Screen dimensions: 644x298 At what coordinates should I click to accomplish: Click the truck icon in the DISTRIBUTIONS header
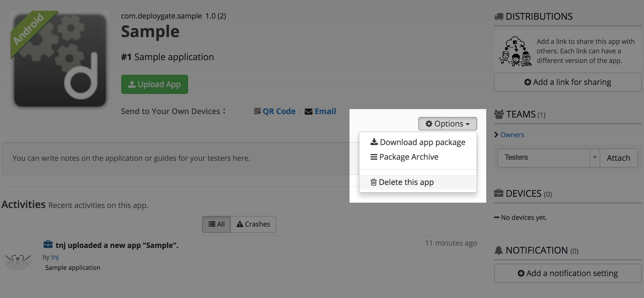(498, 16)
